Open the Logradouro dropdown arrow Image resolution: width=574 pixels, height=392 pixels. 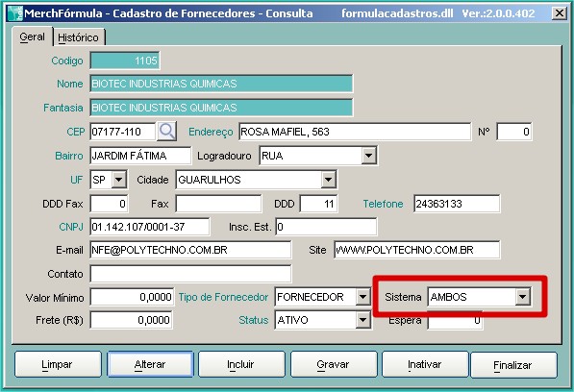(368, 156)
